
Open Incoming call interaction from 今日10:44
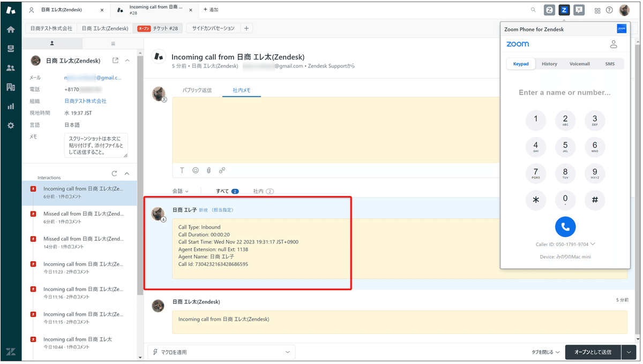click(79, 343)
